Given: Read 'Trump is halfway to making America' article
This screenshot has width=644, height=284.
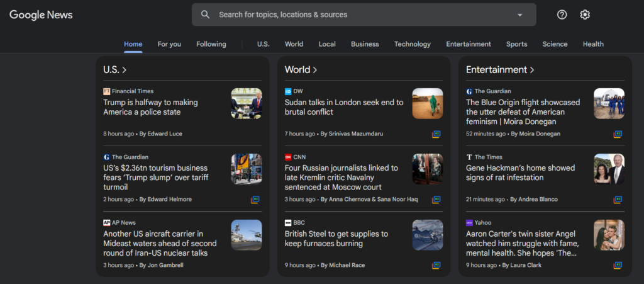Looking at the screenshot, I should coord(150,107).
